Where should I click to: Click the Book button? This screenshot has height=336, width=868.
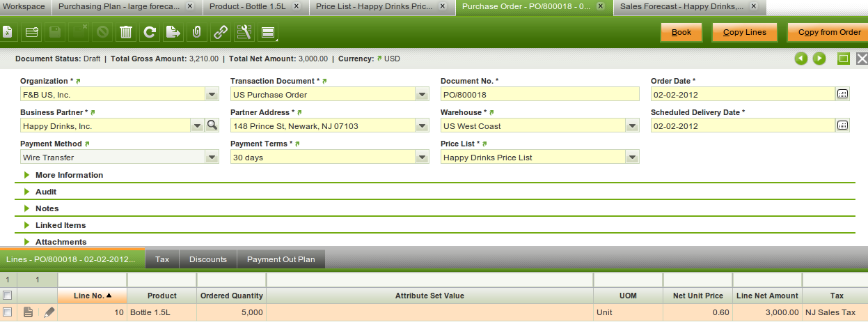(x=681, y=32)
